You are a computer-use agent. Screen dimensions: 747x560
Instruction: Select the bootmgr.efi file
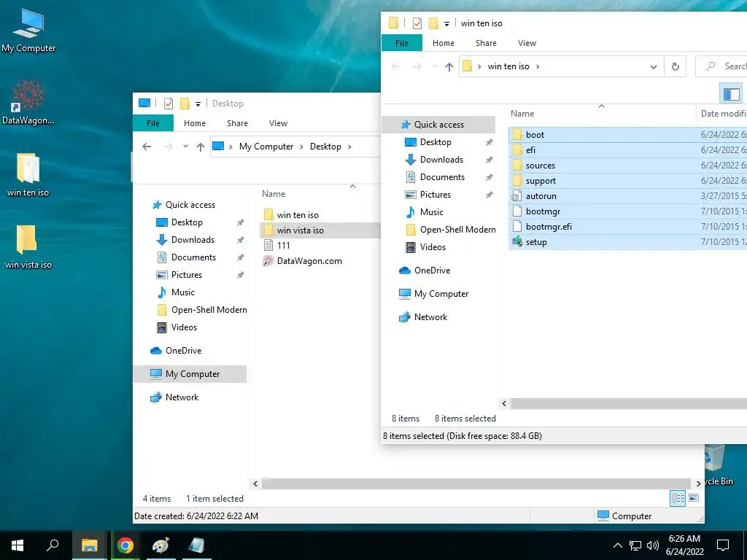(x=627, y=226)
